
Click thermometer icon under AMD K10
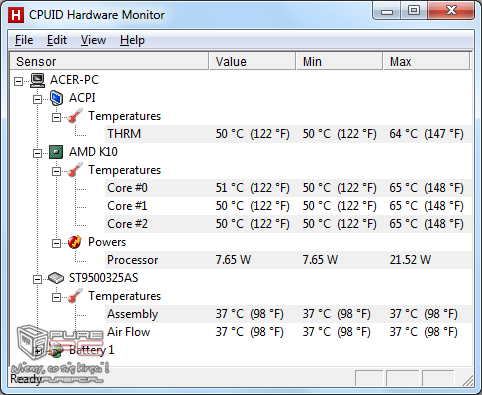(x=75, y=170)
